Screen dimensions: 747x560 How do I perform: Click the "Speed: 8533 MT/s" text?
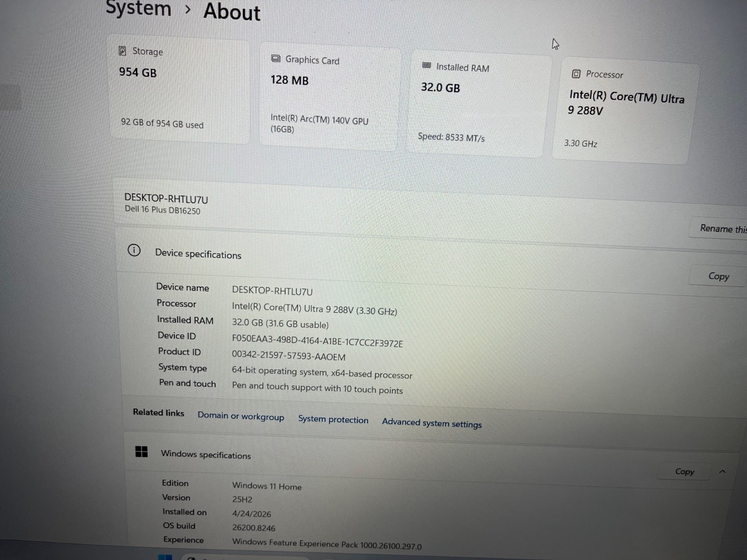pyautogui.click(x=451, y=137)
